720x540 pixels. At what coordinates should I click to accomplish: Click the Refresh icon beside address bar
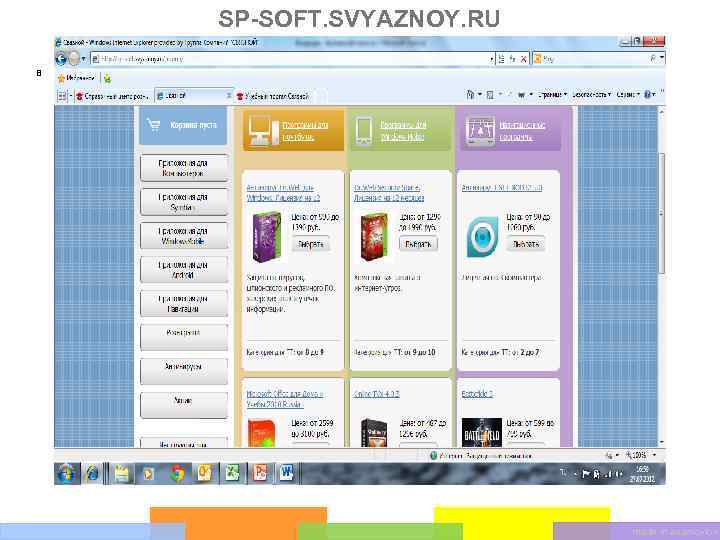coord(512,59)
